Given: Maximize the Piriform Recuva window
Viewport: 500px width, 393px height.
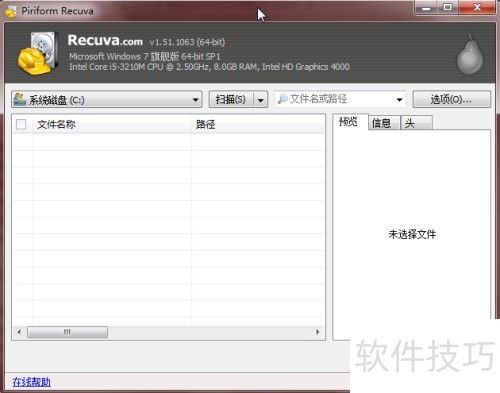Looking at the screenshot, I should 448,7.
